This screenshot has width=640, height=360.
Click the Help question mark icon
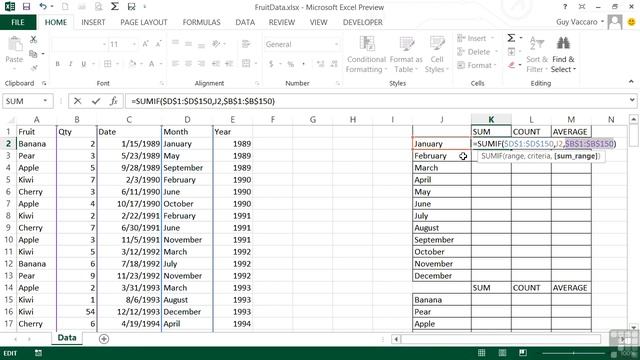(x=565, y=7)
